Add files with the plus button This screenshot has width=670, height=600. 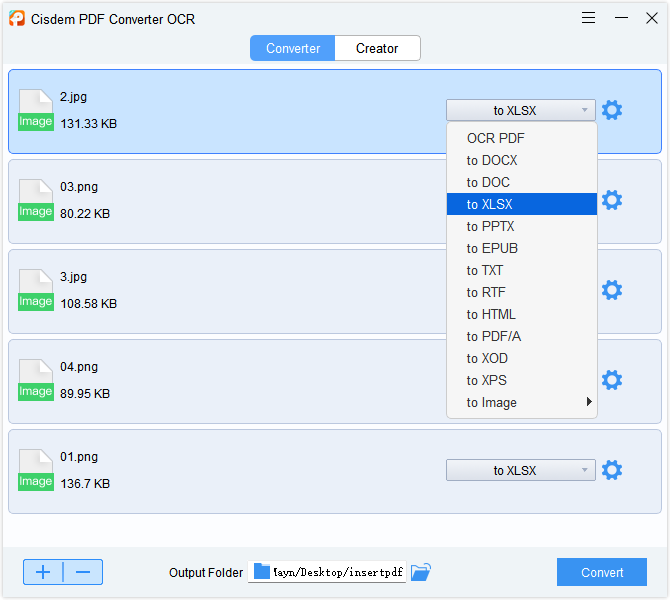(x=43, y=572)
